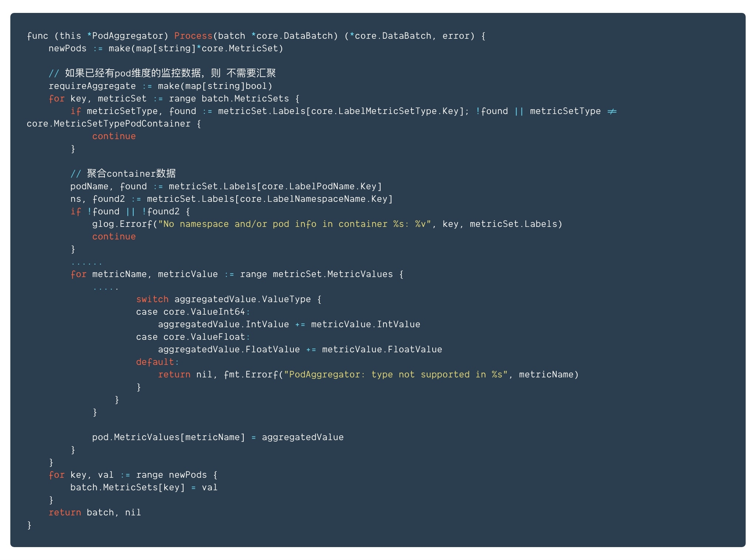Click the "No namespace and/or pod info" string
The height and width of the screenshot is (560, 756).
point(295,224)
